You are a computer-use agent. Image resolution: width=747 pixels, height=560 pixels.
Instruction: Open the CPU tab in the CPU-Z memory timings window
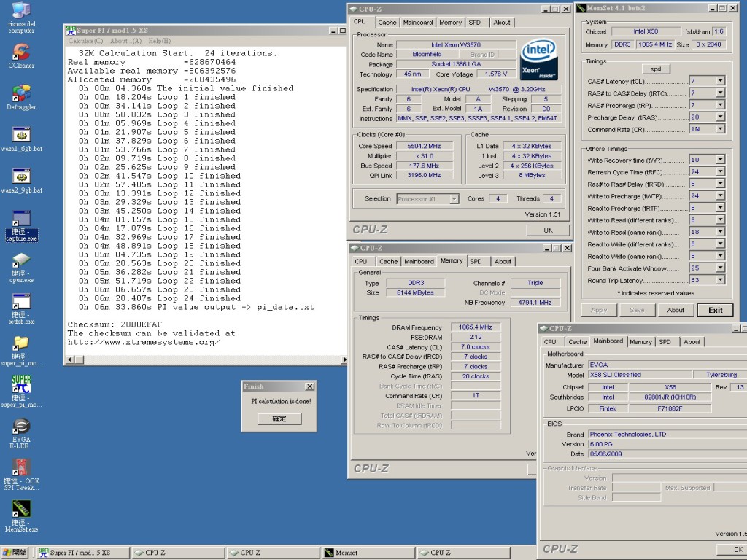[x=361, y=262]
